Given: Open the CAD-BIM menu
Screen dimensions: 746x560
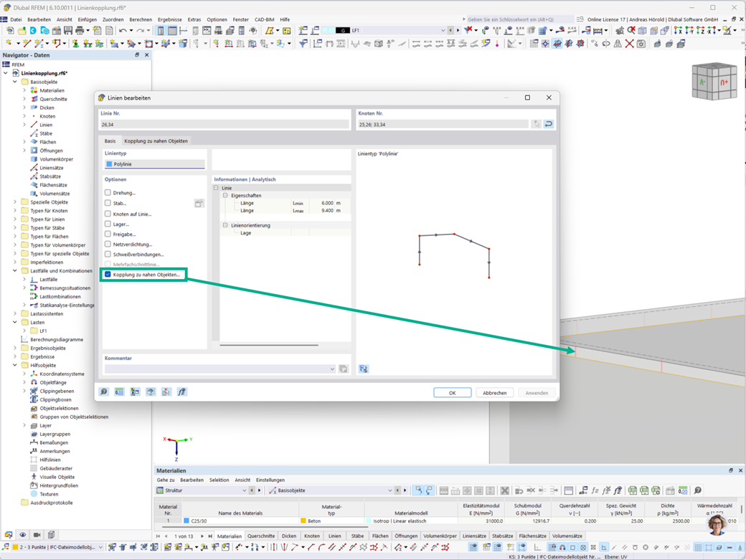Looking at the screenshot, I should tap(264, 19).
